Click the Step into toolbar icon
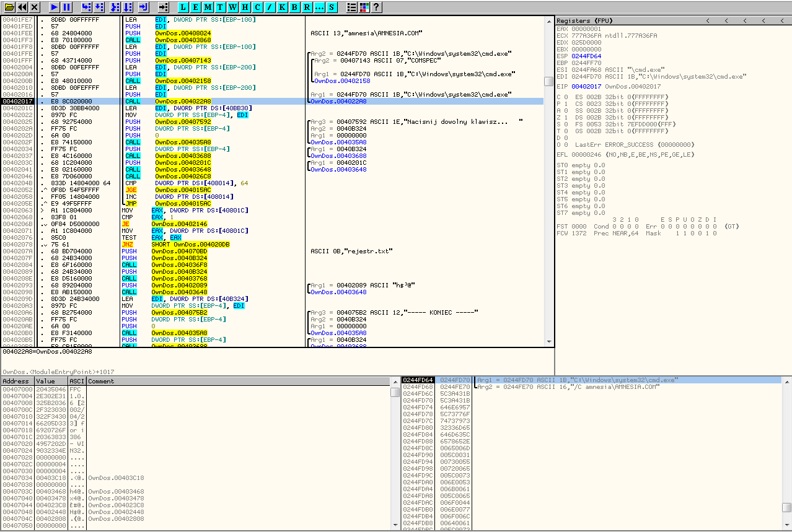 pos(86,7)
